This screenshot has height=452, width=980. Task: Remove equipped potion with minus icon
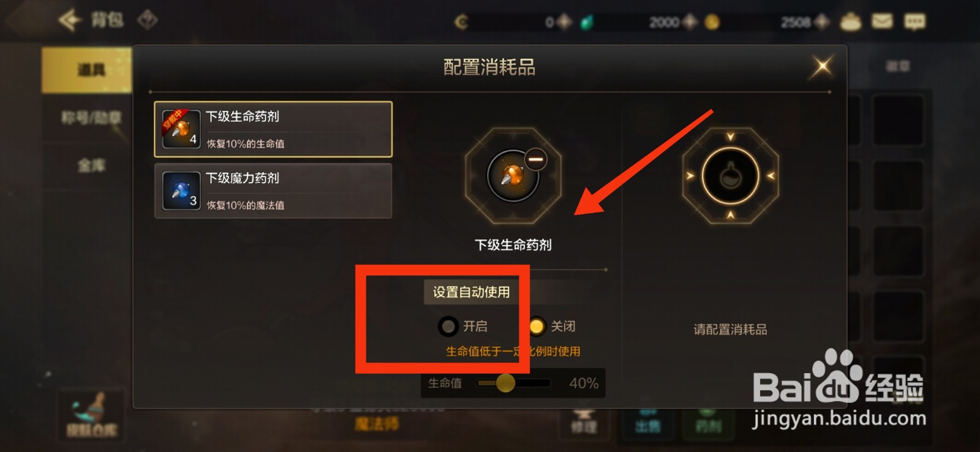[x=535, y=160]
